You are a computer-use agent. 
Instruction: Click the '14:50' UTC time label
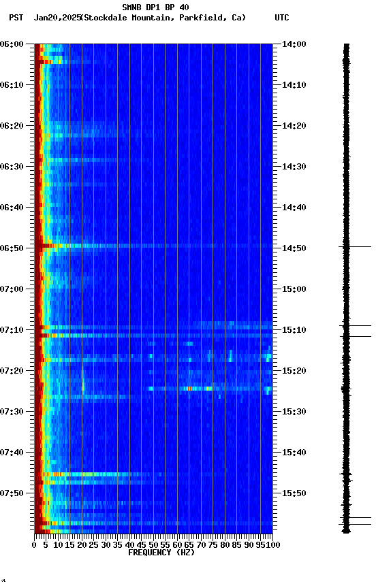coord(294,248)
